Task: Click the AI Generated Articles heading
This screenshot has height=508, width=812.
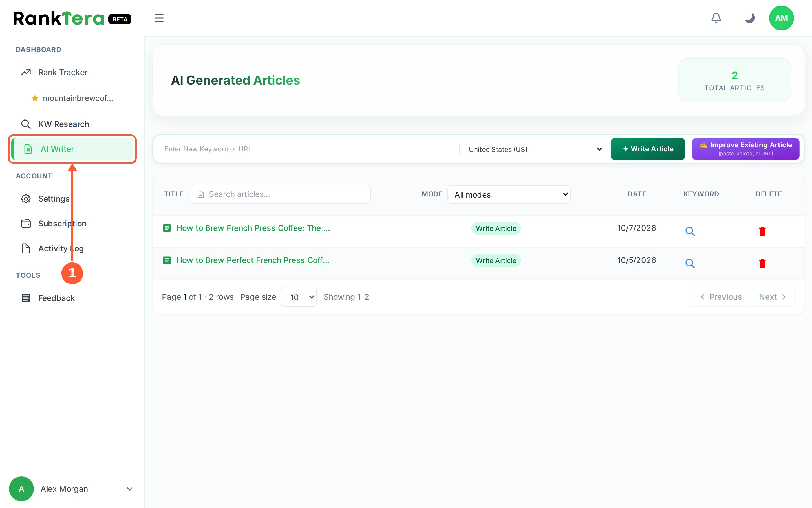Action: 235,80
